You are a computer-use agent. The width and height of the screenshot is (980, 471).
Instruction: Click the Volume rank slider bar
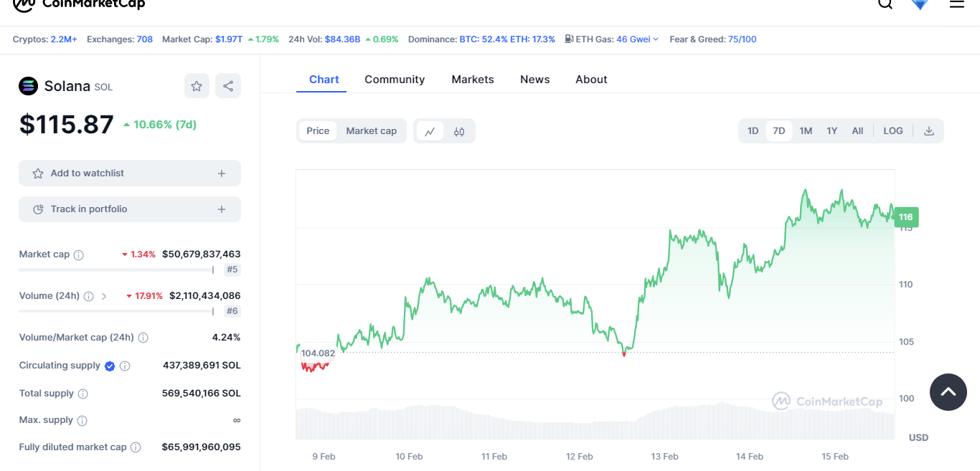116,312
